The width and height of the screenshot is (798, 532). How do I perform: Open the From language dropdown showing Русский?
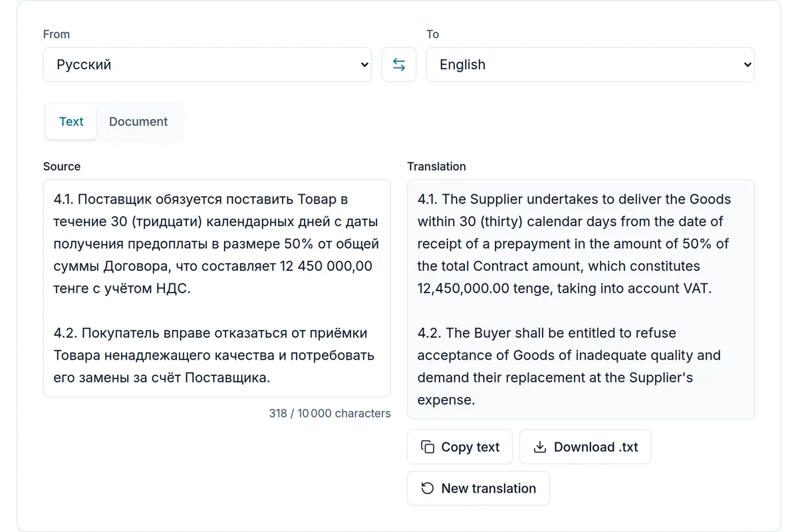(207, 65)
